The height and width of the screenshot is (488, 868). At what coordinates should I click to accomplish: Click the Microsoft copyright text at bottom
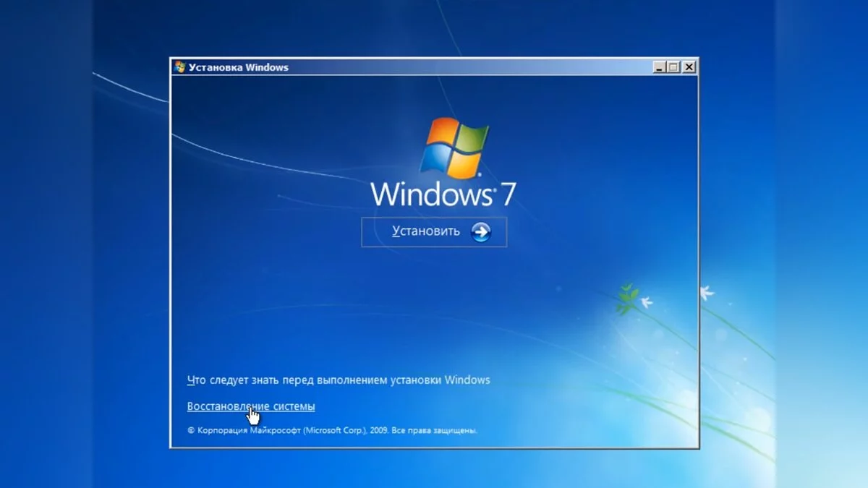[332, 430]
